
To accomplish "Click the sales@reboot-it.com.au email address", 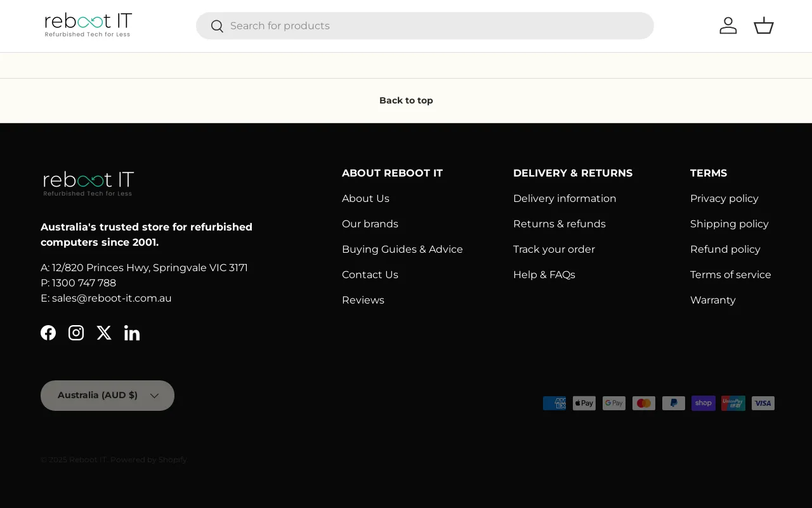I will [112, 298].
